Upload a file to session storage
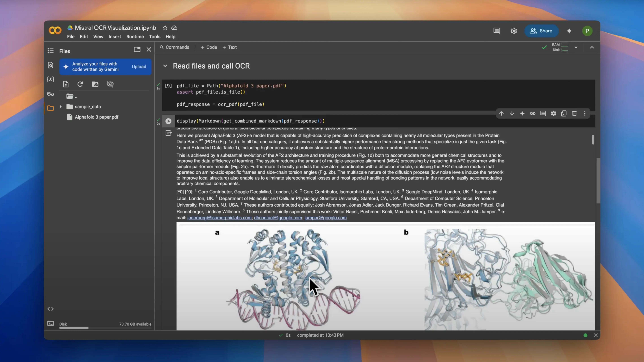644x362 pixels. 66,84
